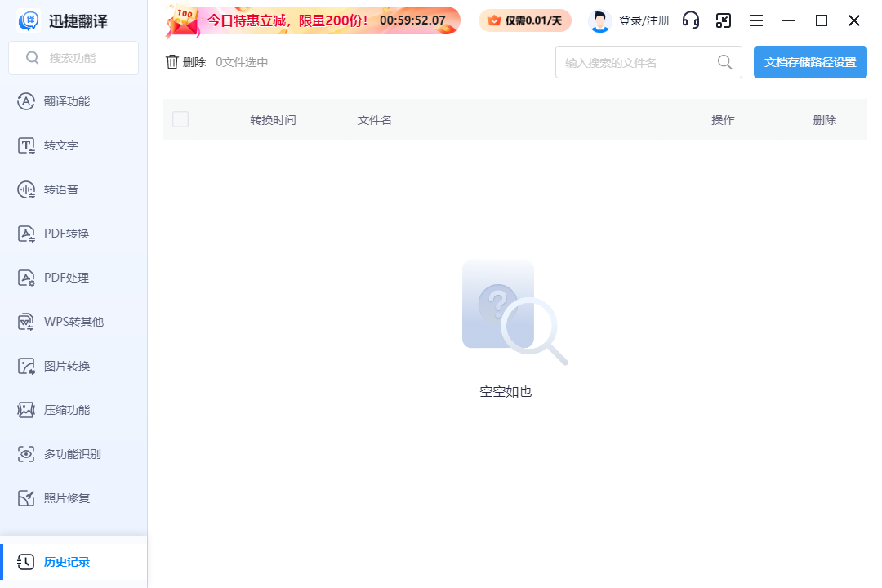Click the 今日特惠立减 promo banner

(x=314, y=20)
